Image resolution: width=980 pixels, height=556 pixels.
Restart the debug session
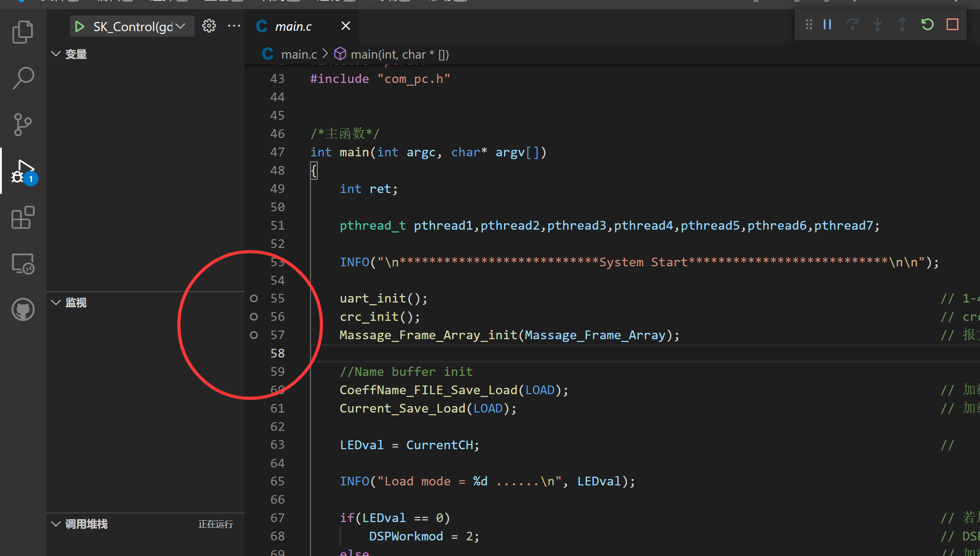[927, 24]
